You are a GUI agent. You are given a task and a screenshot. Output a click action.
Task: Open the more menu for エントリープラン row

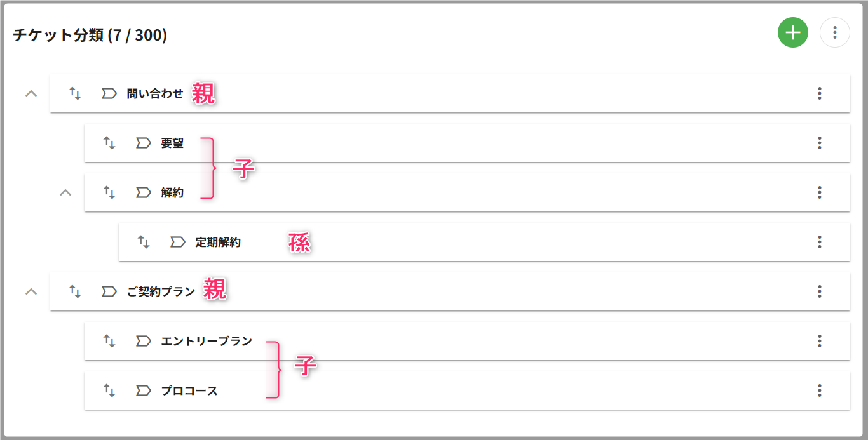pyautogui.click(x=820, y=341)
